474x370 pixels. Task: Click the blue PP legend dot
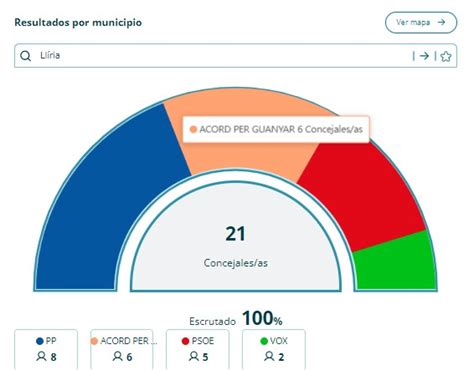(x=40, y=341)
